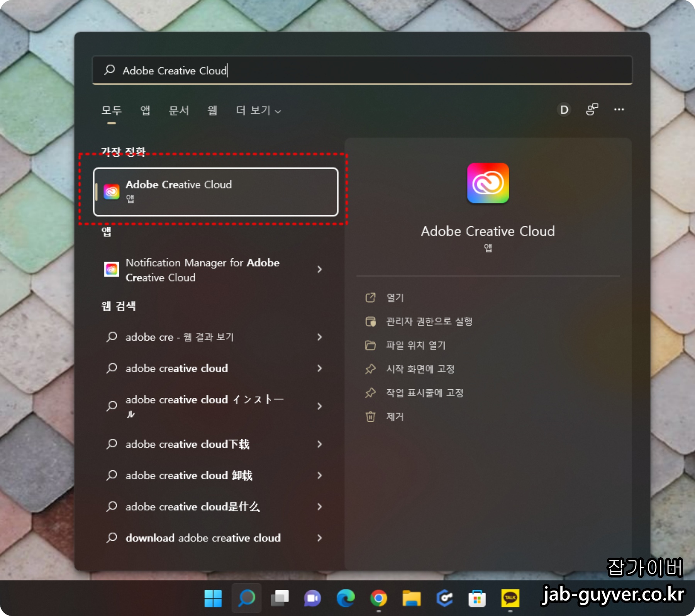Switch to the 모두 tab
695x616 pixels.
pyautogui.click(x=112, y=110)
